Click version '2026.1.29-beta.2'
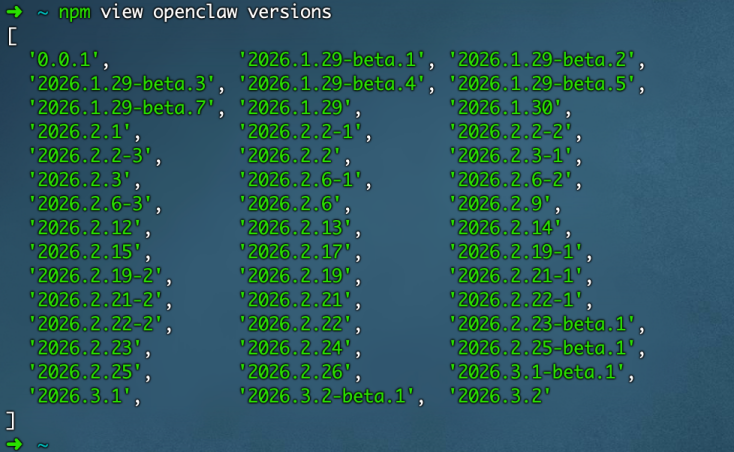The height and width of the screenshot is (452, 734). pos(542,60)
